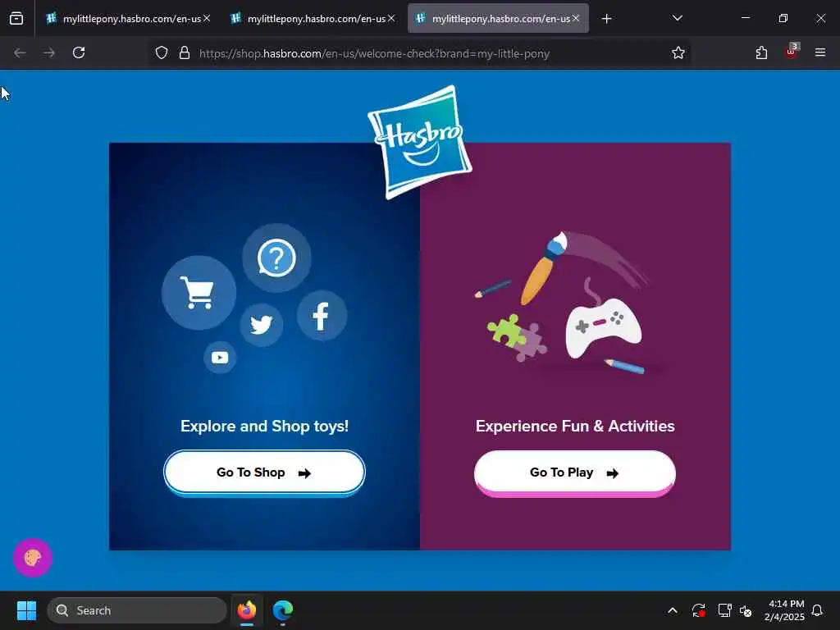Close the first browser tab
The image size is (840, 630).
pyautogui.click(x=207, y=18)
